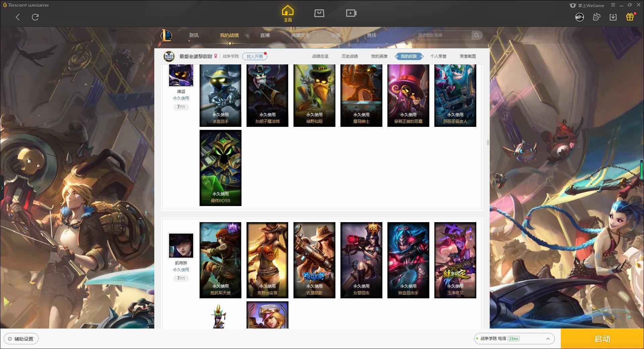Open the shop bag icon in top bar

tap(319, 13)
